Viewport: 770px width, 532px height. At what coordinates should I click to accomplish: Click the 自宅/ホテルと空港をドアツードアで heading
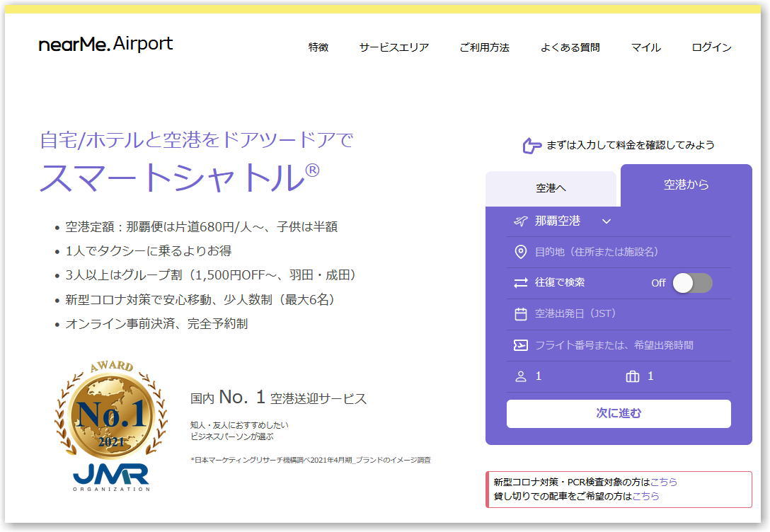point(197,140)
